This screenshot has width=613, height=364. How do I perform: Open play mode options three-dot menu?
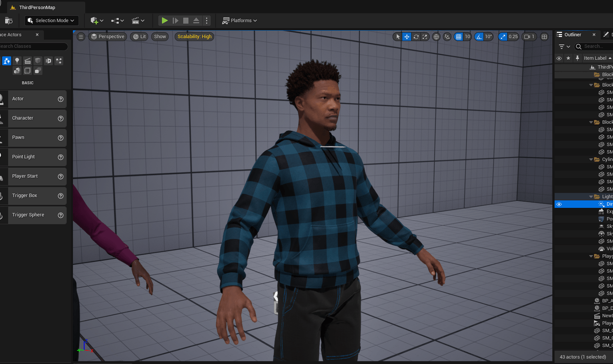207,20
